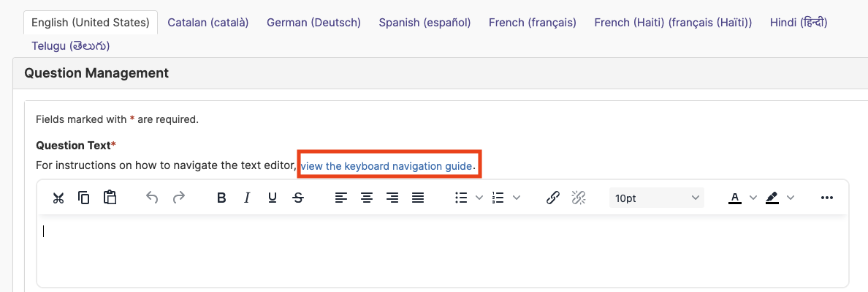Image resolution: width=868 pixels, height=292 pixels.
Task: Expand the numbered list style dropdown
Action: pyautogui.click(x=517, y=198)
